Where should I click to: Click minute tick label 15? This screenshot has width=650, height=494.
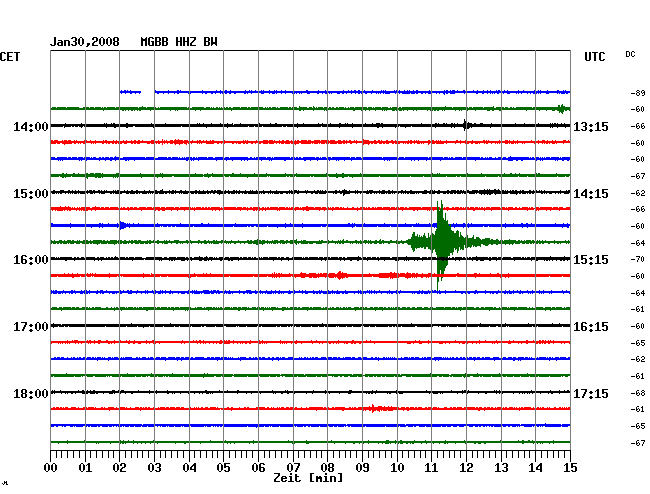pos(570,468)
